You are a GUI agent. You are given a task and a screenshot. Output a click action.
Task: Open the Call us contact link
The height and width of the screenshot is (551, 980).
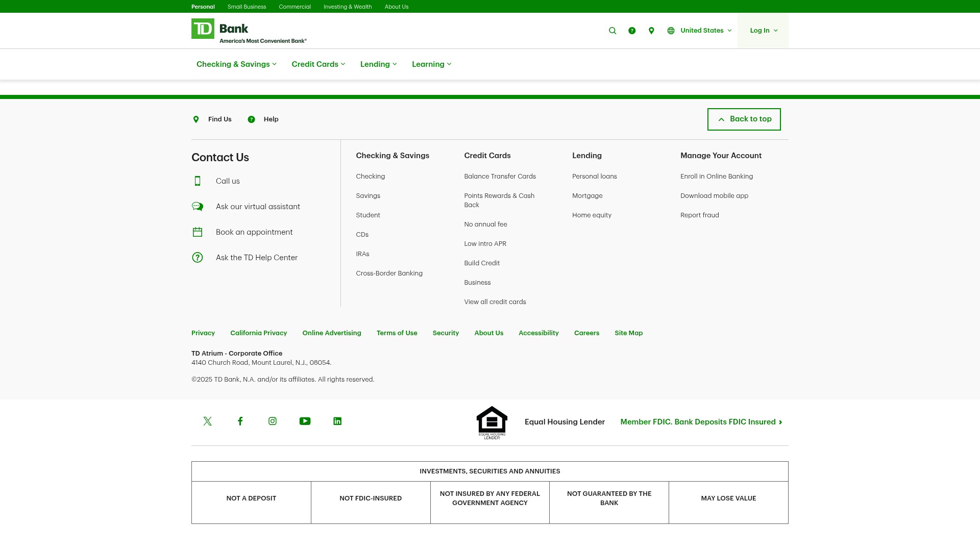(228, 181)
